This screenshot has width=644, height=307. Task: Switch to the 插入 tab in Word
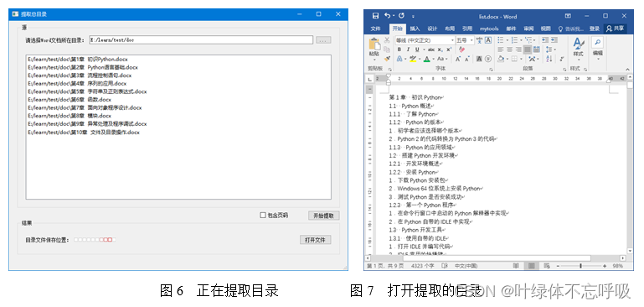pos(415,29)
